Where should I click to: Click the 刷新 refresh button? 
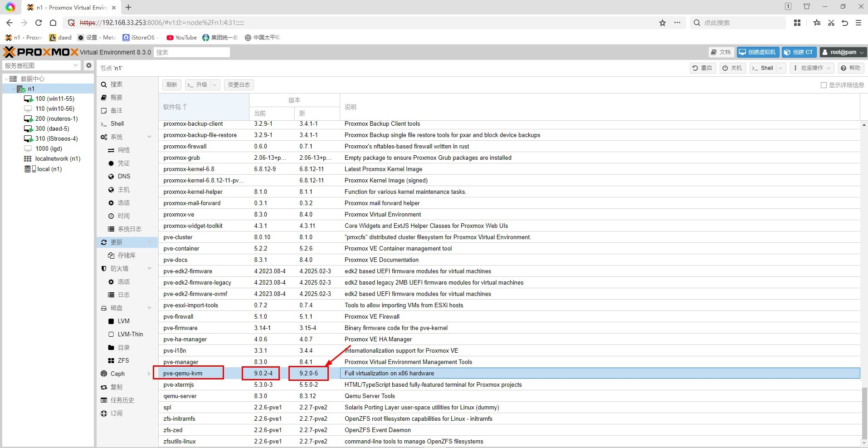pyautogui.click(x=172, y=85)
